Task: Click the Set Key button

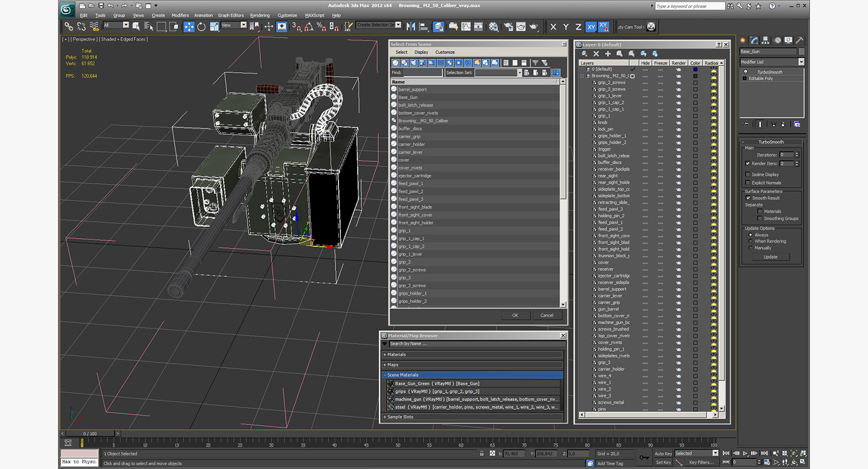Action: (663, 462)
